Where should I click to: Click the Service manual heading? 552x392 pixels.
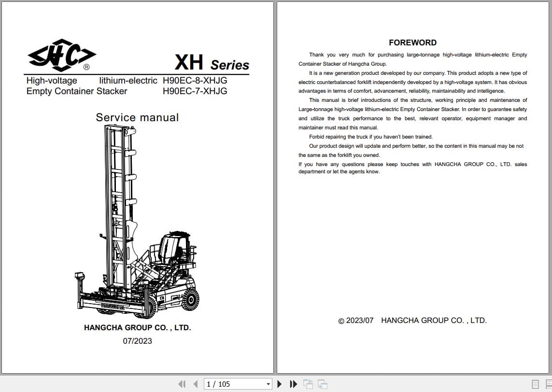[x=137, y=117]
